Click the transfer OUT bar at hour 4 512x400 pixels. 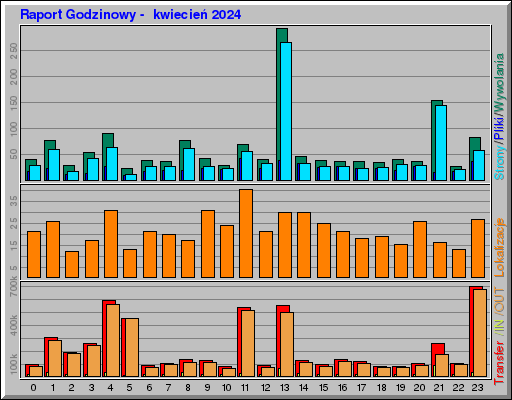point(113,341)
